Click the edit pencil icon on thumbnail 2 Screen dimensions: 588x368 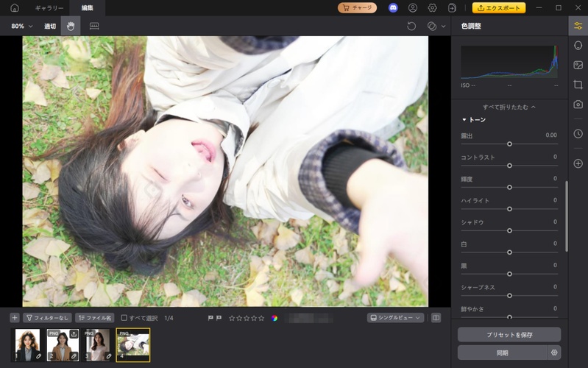(x=74, y=356)
